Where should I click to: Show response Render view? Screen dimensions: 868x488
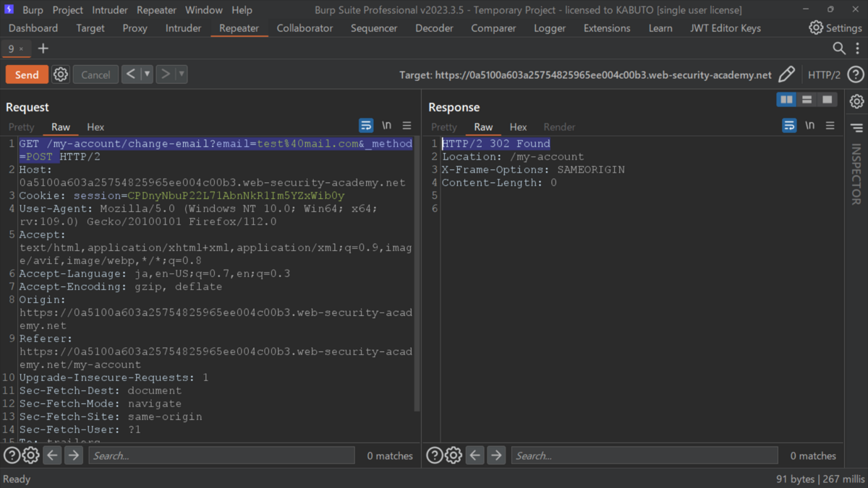[x=559, y=127]
